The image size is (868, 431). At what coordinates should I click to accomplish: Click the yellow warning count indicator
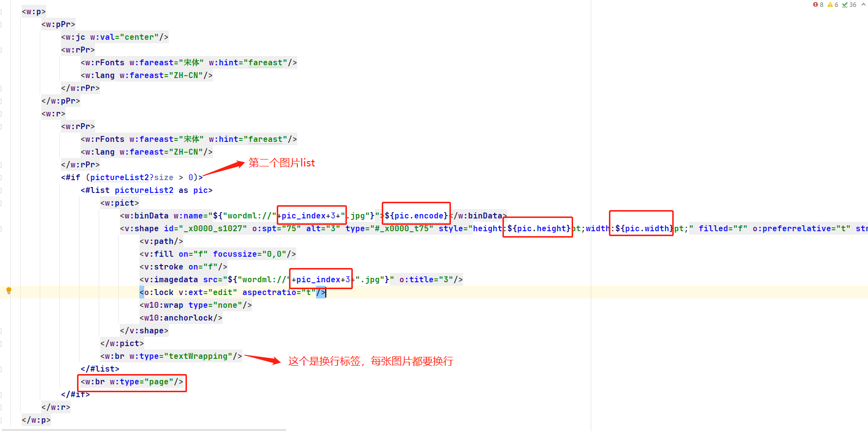833,5
